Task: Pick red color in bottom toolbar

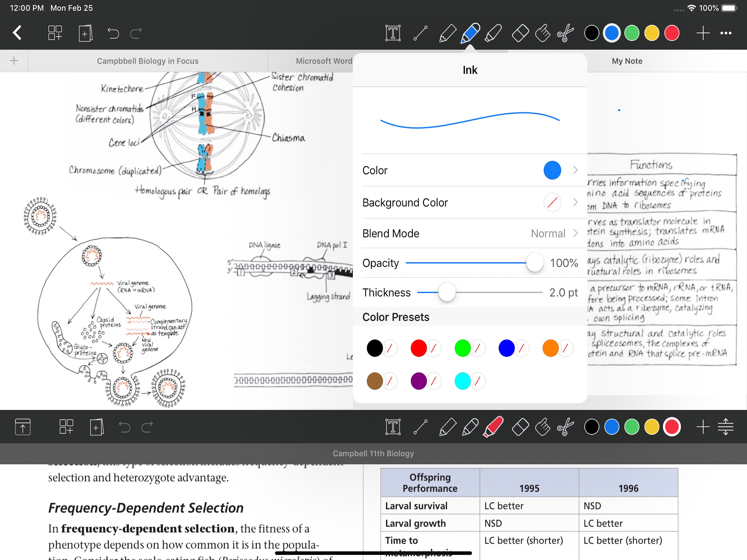Action: click(x=672, y=427)
